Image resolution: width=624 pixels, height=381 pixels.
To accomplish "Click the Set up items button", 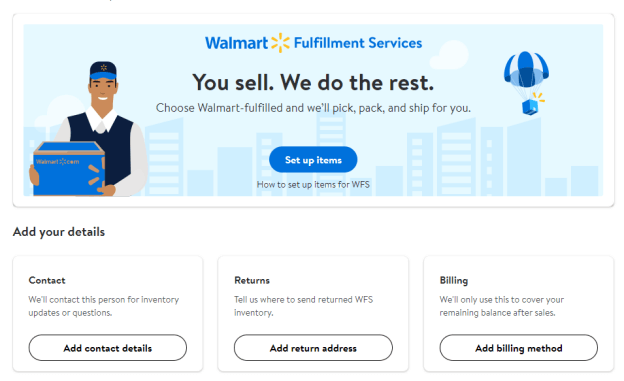I will pos(313,160).
